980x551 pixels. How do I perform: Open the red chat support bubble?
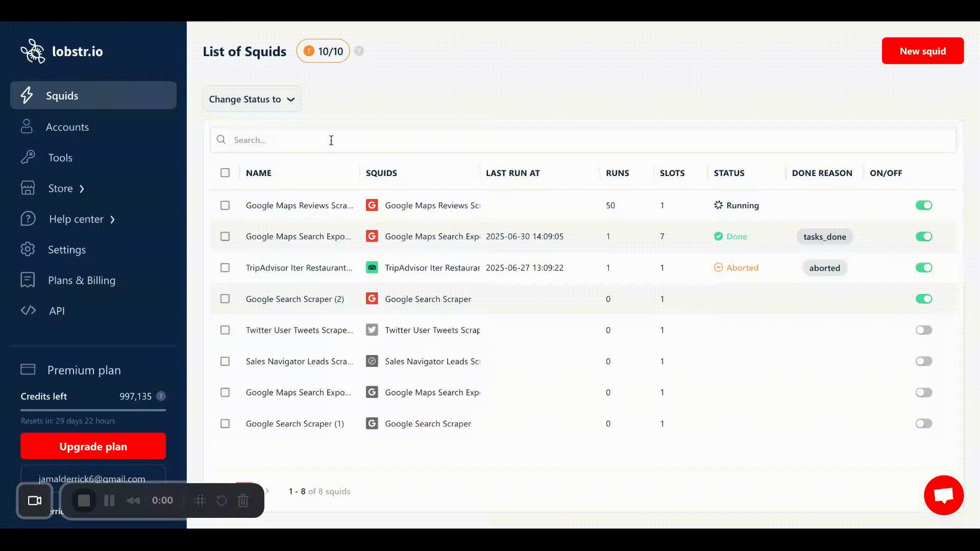(x=944, y=495)
